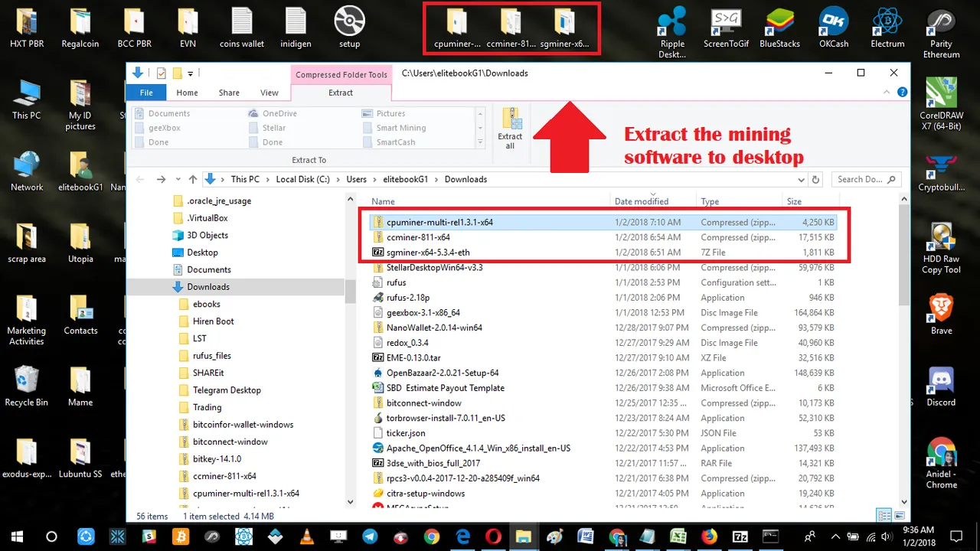Select the sgminer-x6... folder on the desktop
This screenshot has width=980, height=551.
point(565,28)
